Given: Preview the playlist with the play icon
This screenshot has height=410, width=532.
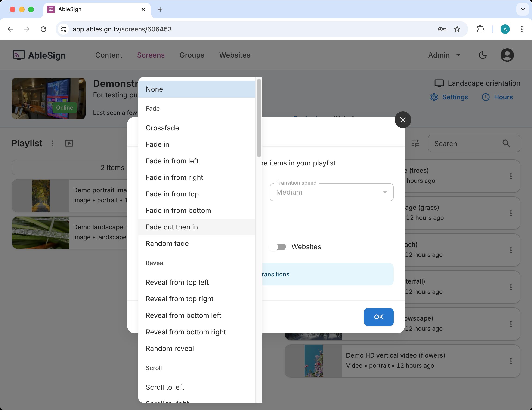Looking at the screenshot, I should point(69,143).
